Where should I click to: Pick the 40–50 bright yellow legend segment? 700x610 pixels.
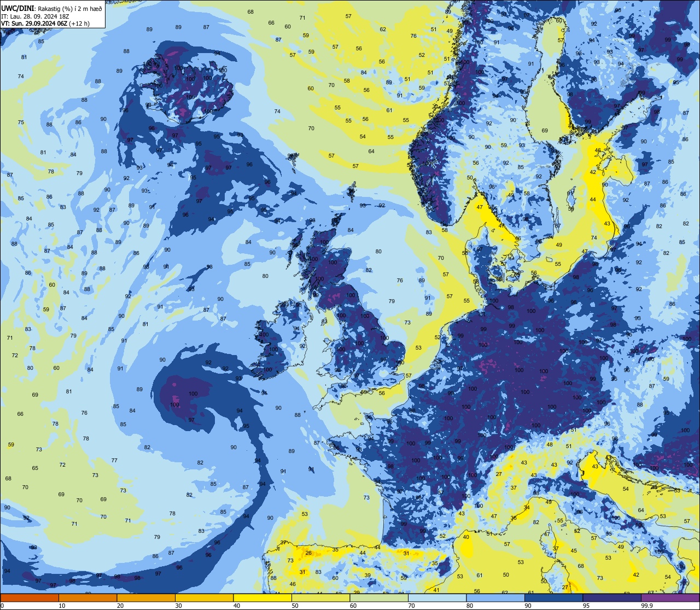[262, 598]
